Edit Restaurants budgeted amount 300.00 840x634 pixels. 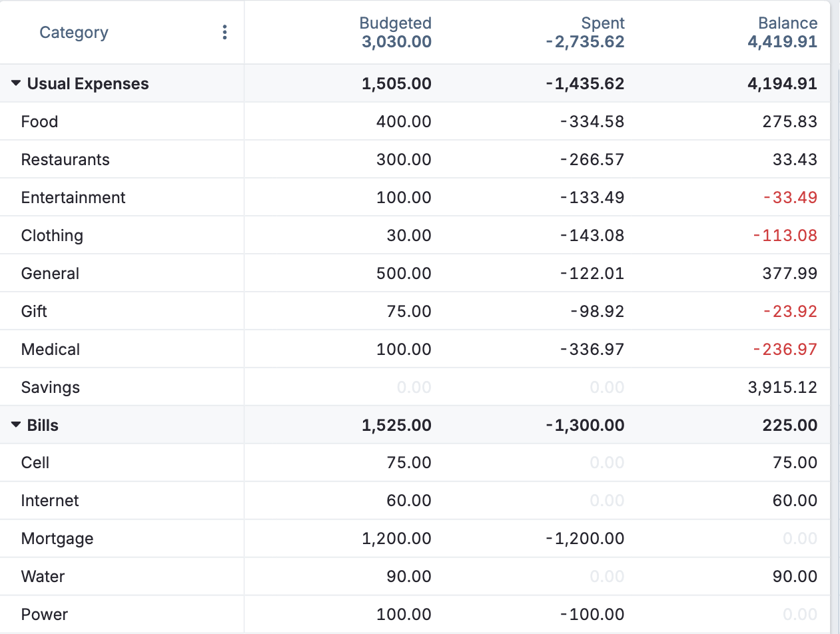point(404,160)
